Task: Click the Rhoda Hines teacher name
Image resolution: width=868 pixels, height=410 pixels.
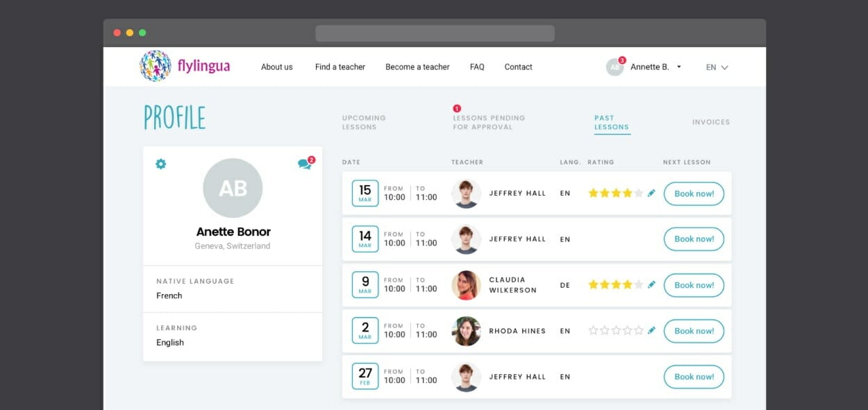Action: (x=517, y=331)
